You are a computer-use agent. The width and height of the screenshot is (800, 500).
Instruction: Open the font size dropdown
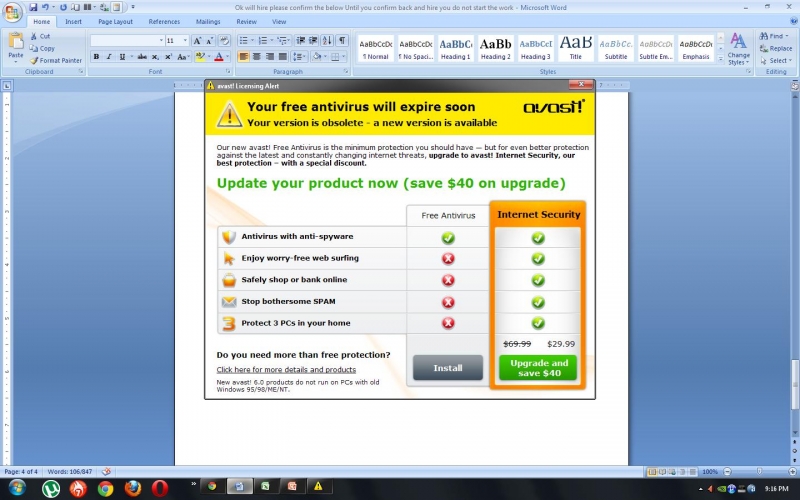click(x=184, y=41)
